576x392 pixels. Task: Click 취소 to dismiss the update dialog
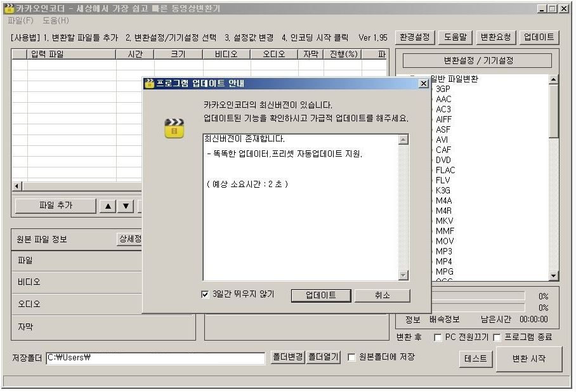tap(382, 296)
